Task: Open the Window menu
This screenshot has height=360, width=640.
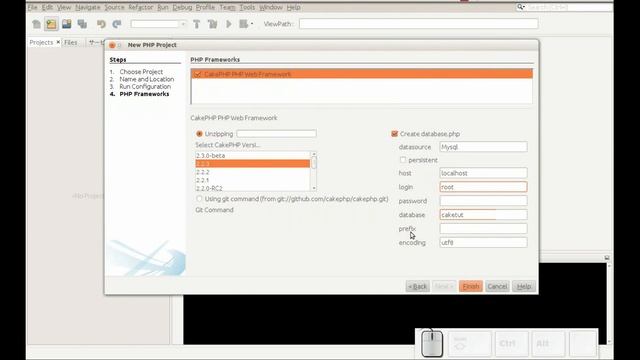Action: [271, 7]
